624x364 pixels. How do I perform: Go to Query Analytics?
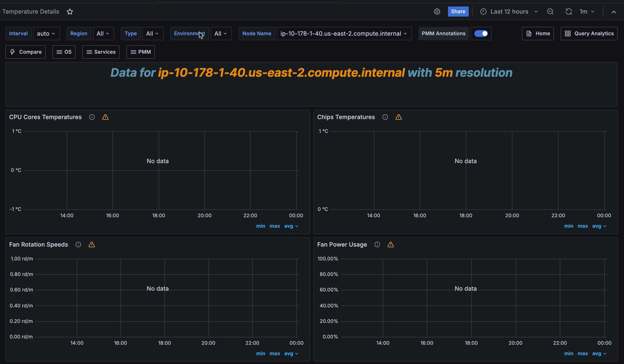click(589, 33)
